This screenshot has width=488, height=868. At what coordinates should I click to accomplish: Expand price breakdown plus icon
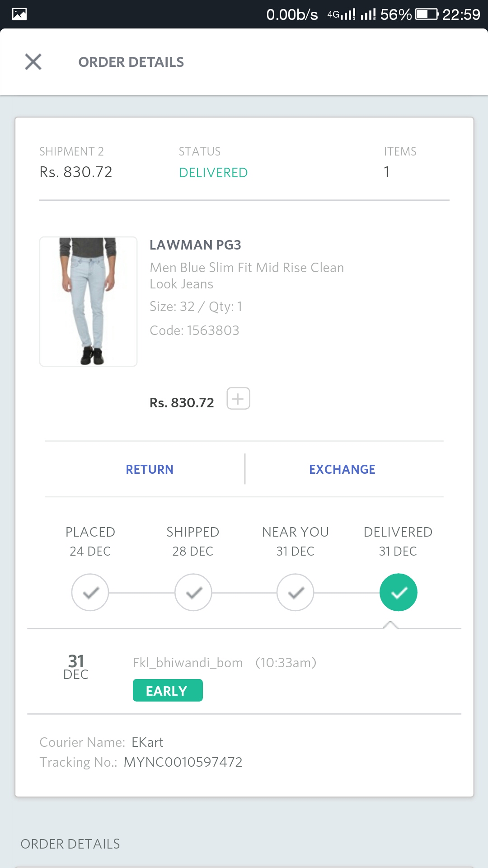point(238,399)
